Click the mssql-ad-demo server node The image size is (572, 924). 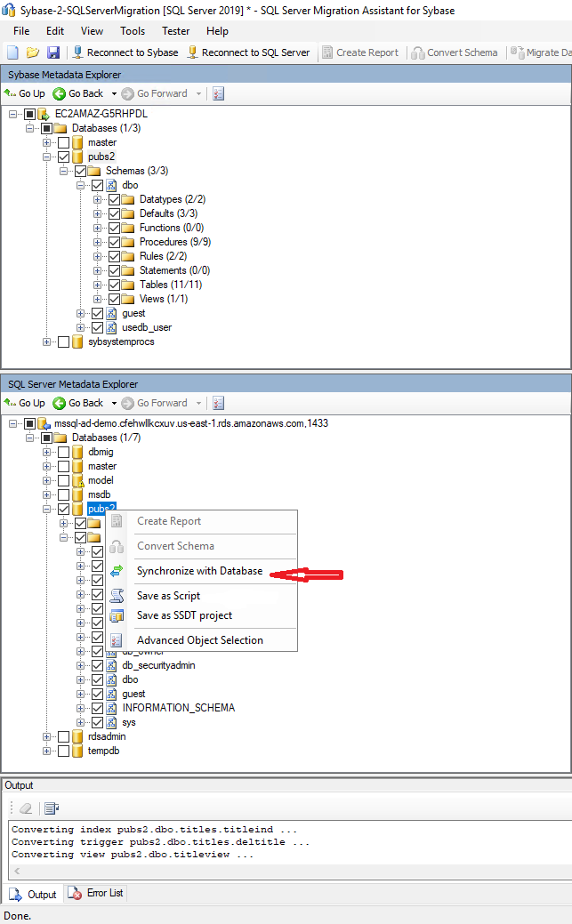(x=191, y=423)
